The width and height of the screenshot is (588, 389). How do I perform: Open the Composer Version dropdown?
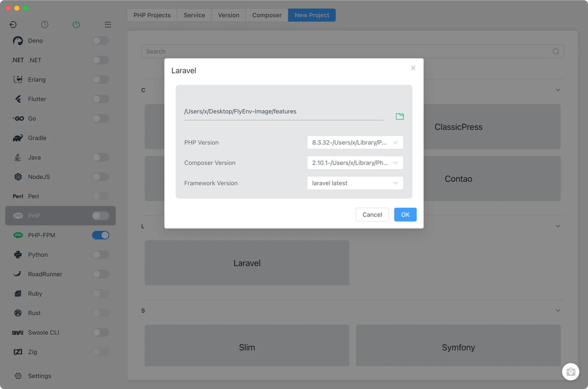(355, 163)
